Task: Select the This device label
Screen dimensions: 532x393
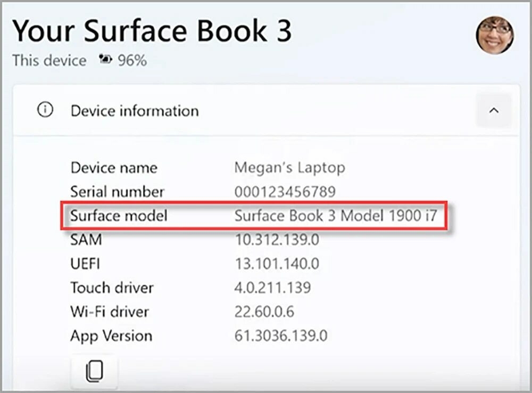Action: coord(49,60)
